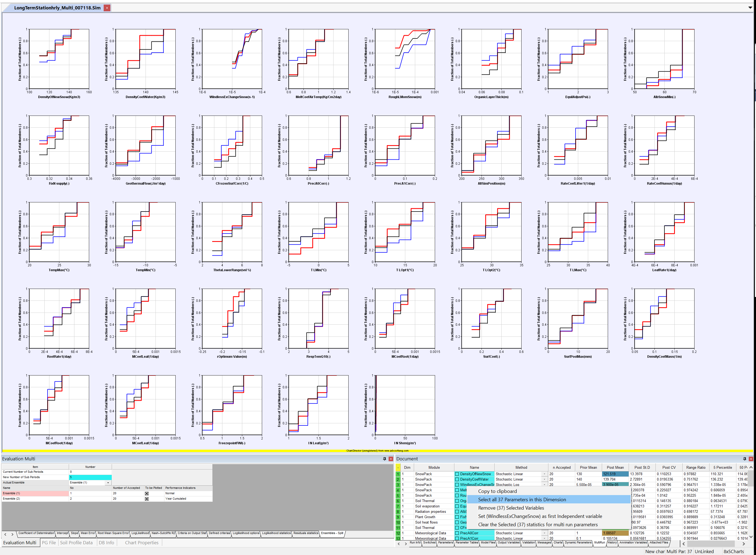The image size is (756, 555).
Task: Open Method dropdown for PrecA0Corr
Action: pos(545,533)
